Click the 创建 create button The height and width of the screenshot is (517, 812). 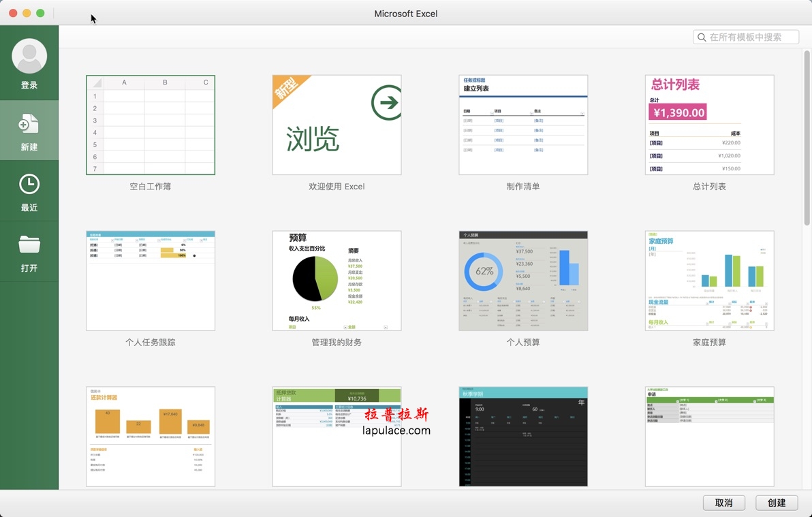(776, 503)
